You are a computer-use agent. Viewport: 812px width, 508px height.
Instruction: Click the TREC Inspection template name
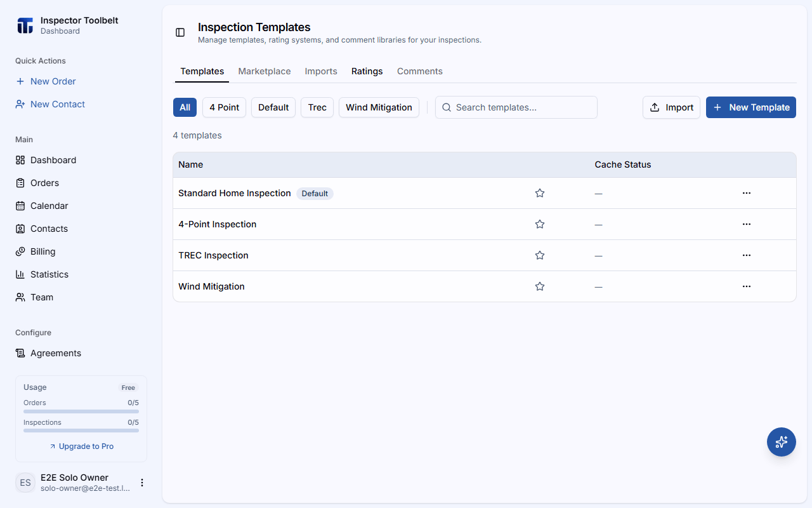pos(213,255)
